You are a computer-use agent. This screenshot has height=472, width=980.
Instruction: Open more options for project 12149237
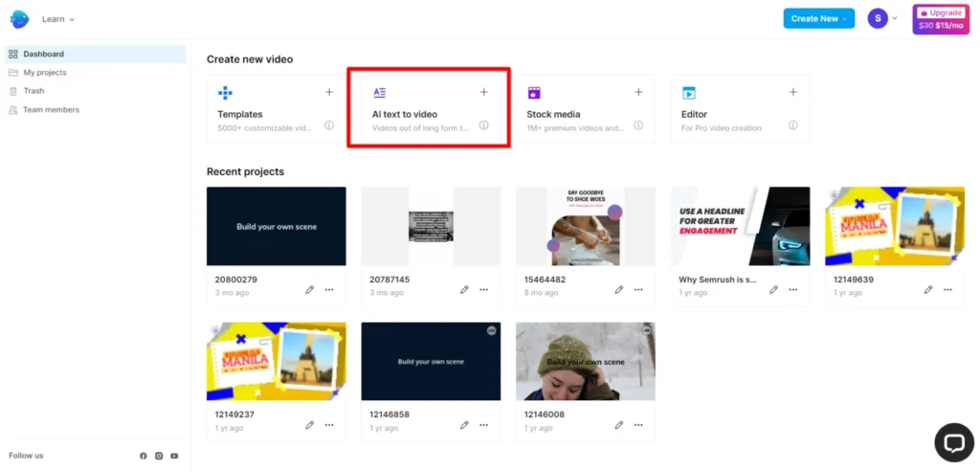(x=329, y=425)
